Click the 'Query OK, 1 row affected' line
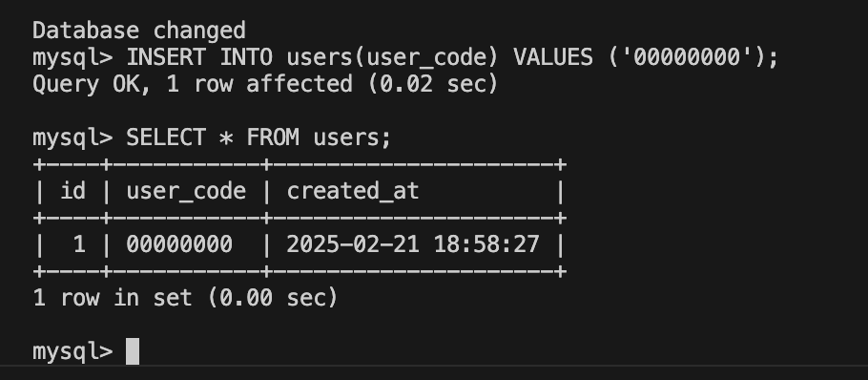 (x=193, y=84)
